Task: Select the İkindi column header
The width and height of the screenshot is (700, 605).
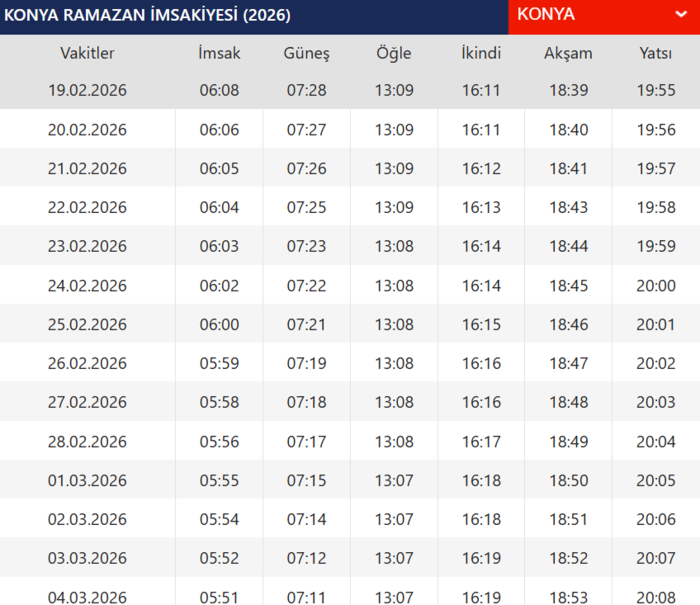Action: 481,53
